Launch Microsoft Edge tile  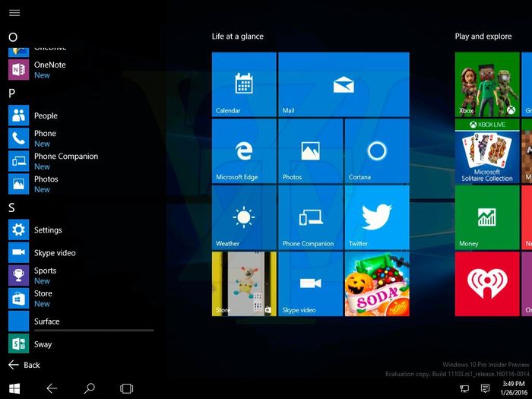pos(243,151)
